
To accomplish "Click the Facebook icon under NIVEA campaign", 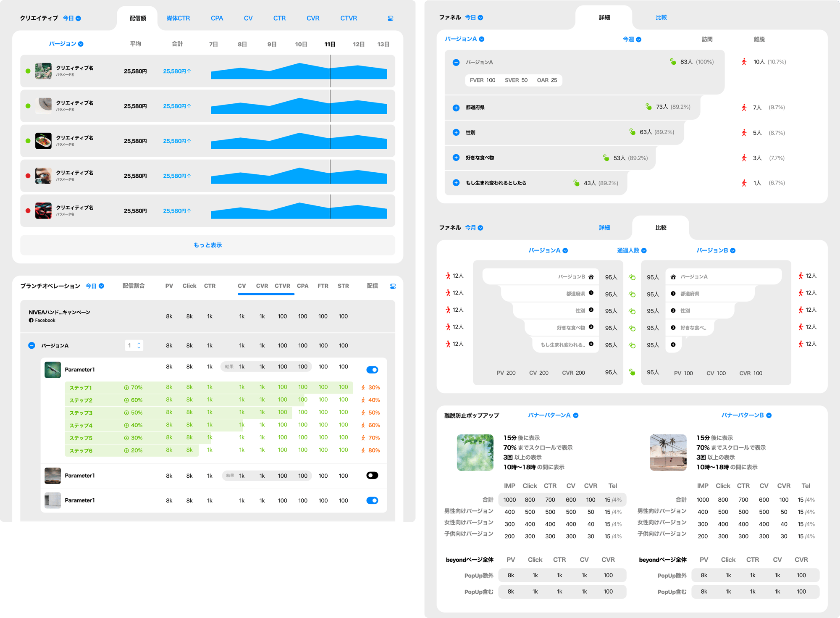I will click(31, 321).
